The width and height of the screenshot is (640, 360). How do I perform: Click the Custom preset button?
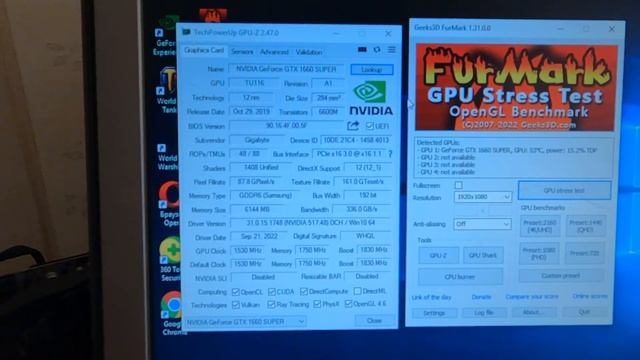click(561, 276)
